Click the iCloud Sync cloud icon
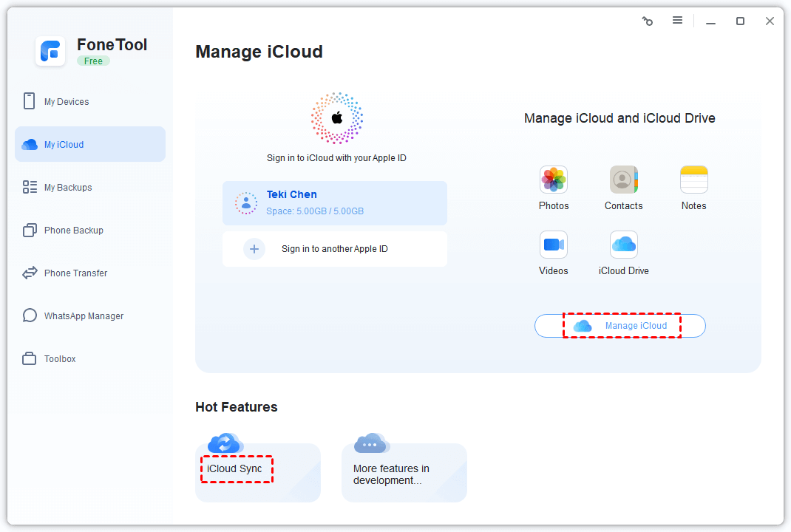 (225, 443)
